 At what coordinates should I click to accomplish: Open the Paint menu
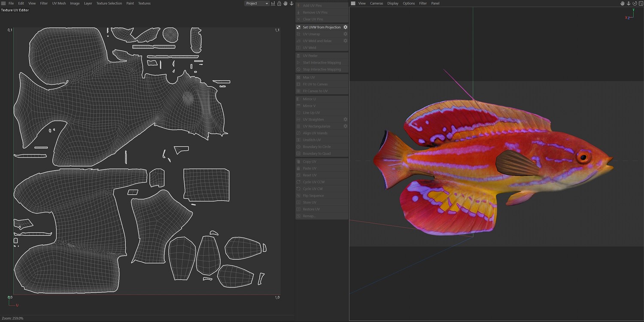point(130,3)
